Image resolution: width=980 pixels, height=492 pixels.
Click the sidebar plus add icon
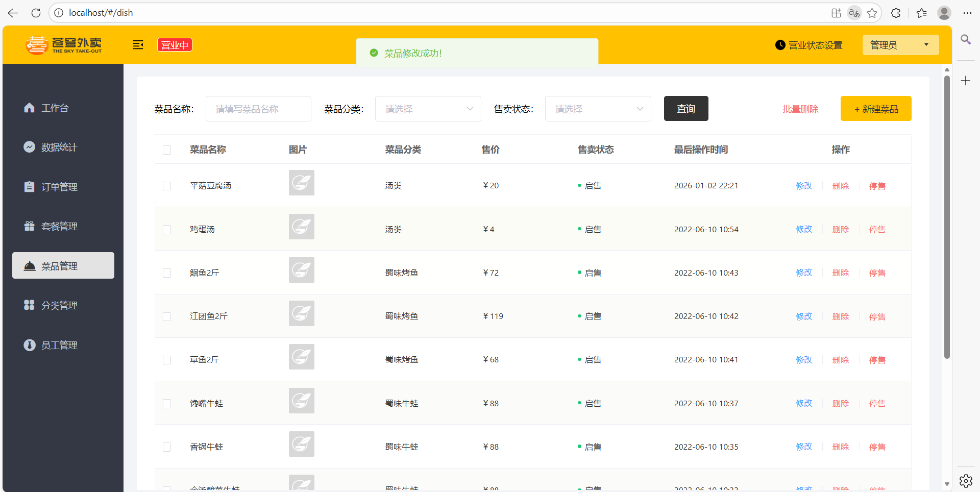(966, 81)
